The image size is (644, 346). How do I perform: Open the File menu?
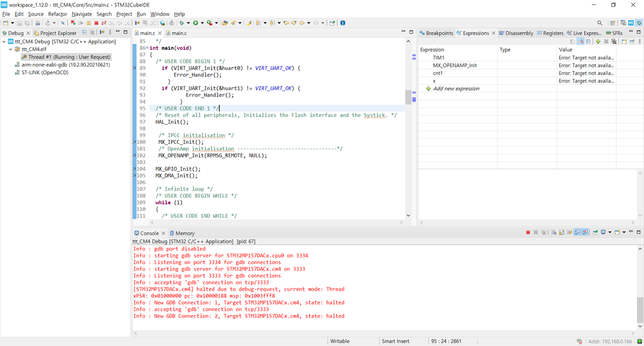(6, 14)
